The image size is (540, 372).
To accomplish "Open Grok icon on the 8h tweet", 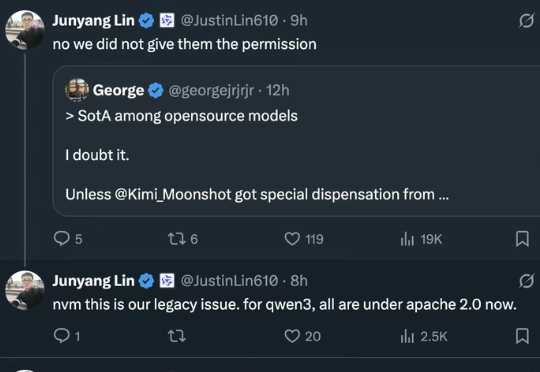I will [x=526, y=281].
